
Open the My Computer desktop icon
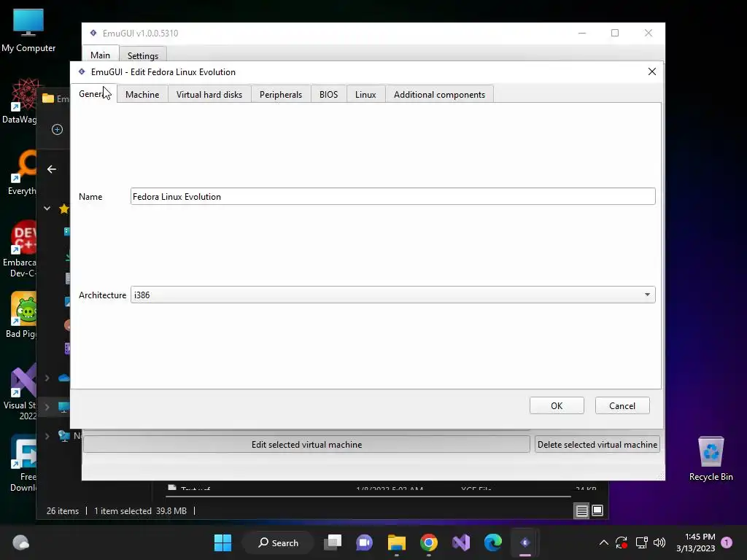point(28,31)
